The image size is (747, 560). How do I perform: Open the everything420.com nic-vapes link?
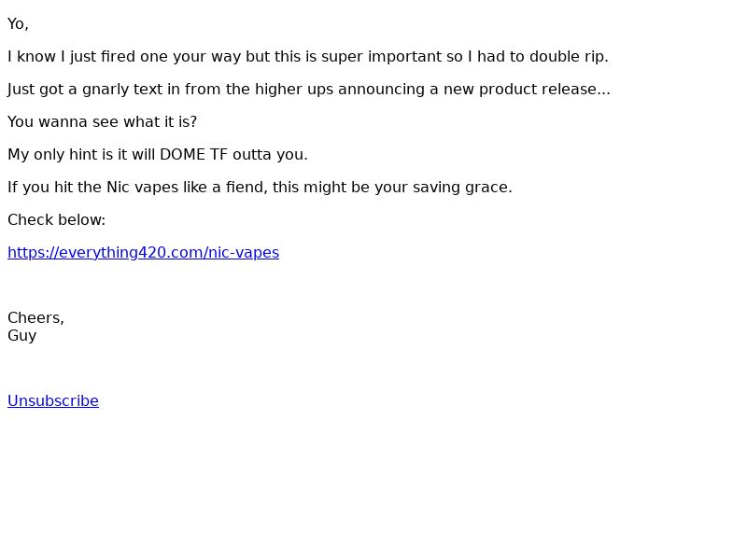click(x=143, y=253)
